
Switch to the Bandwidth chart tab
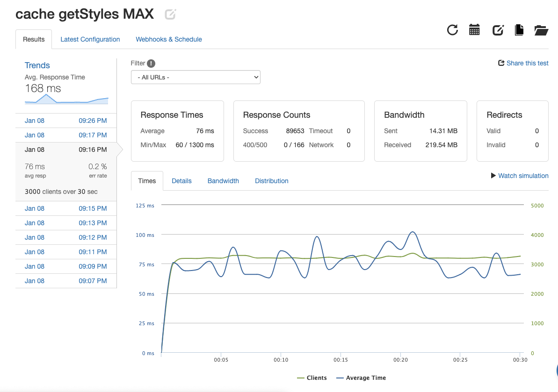(x=223, y=181)
